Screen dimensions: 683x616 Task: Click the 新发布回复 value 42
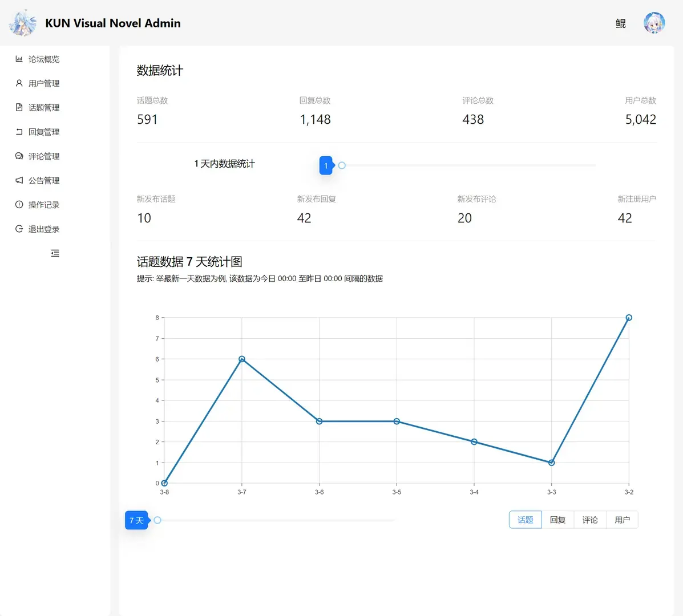pyautogui.click(x=304, y=218)
